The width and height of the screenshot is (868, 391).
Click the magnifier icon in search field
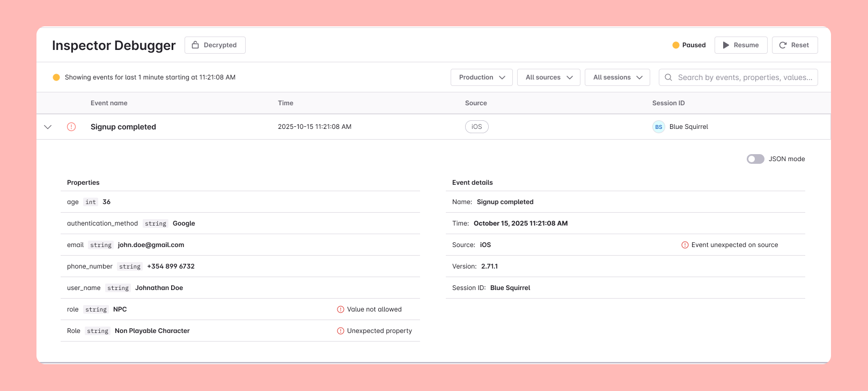[668, 77]
